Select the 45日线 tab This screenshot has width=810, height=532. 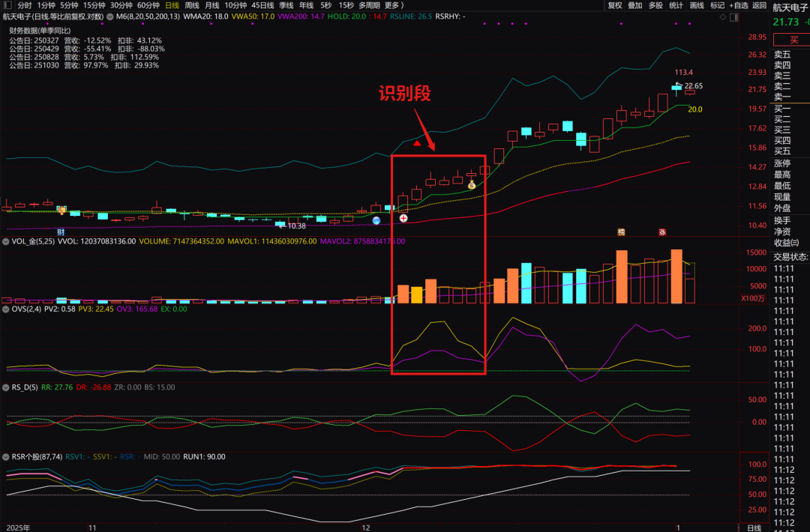click(262, 5)
